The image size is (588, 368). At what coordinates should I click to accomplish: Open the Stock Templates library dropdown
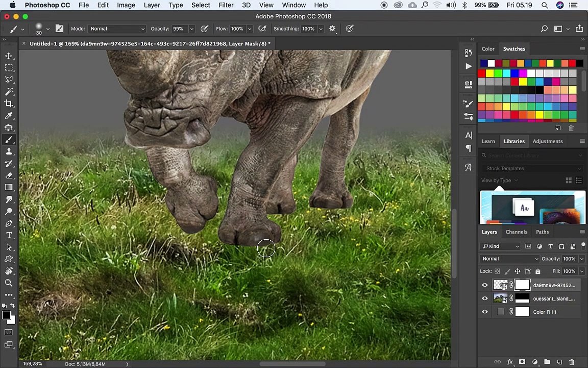point(532,169)
